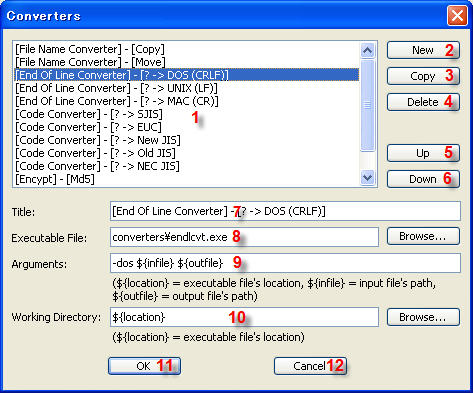Select the ? -> DOS (CRLF) converter row
The image size is (473, 393).
(x=187, y=75)
